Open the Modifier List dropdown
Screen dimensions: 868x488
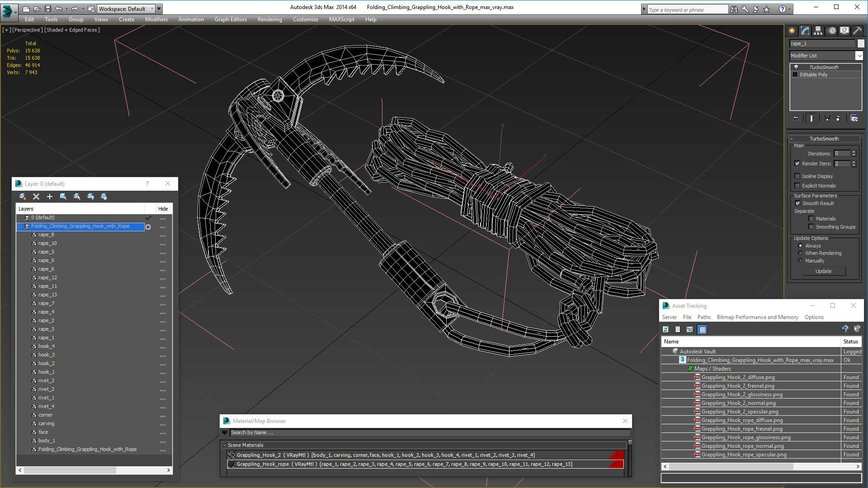click(x=859, y=56)
